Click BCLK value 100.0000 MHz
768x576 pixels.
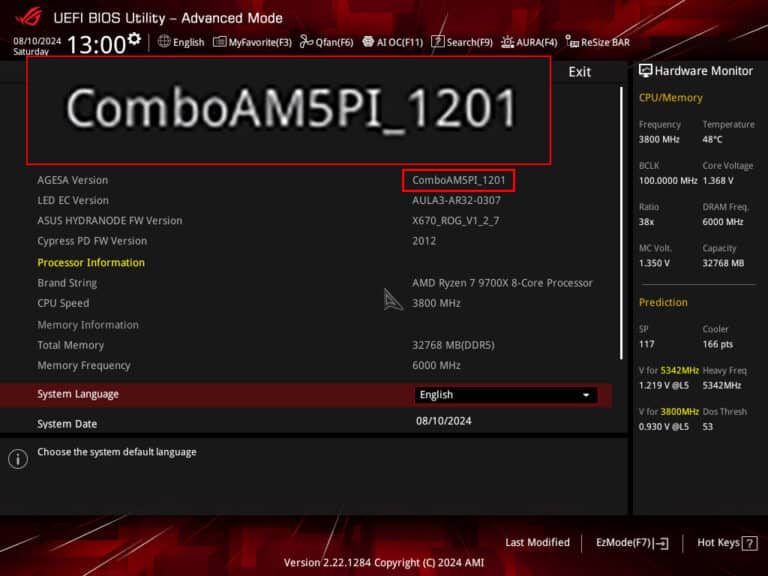tap(668, 181)
